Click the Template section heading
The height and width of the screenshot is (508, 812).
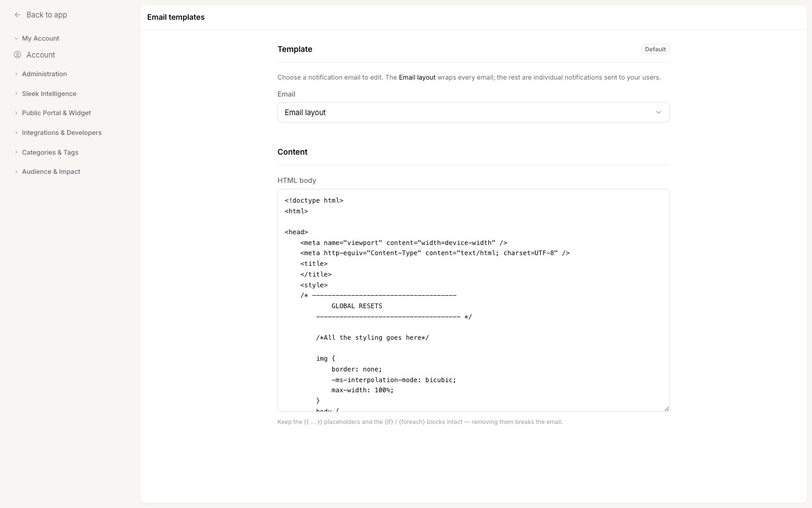tap(295, 49)
